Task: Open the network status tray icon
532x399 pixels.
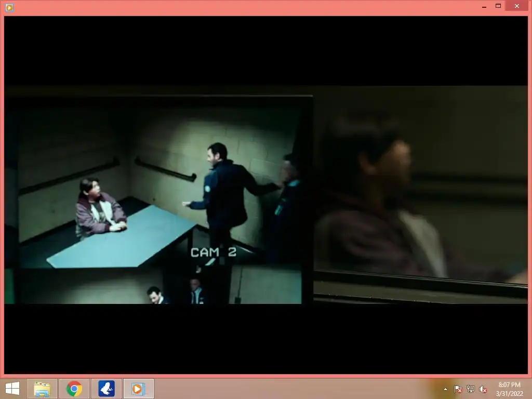Action: coord(471,389)
